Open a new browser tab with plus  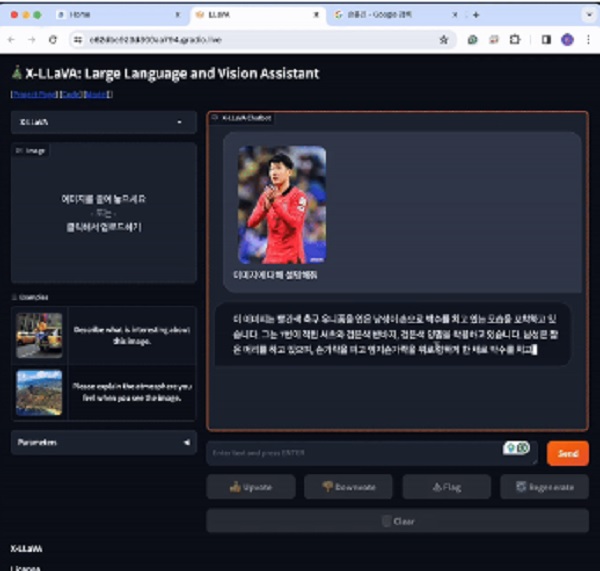[x=476, y=15]
